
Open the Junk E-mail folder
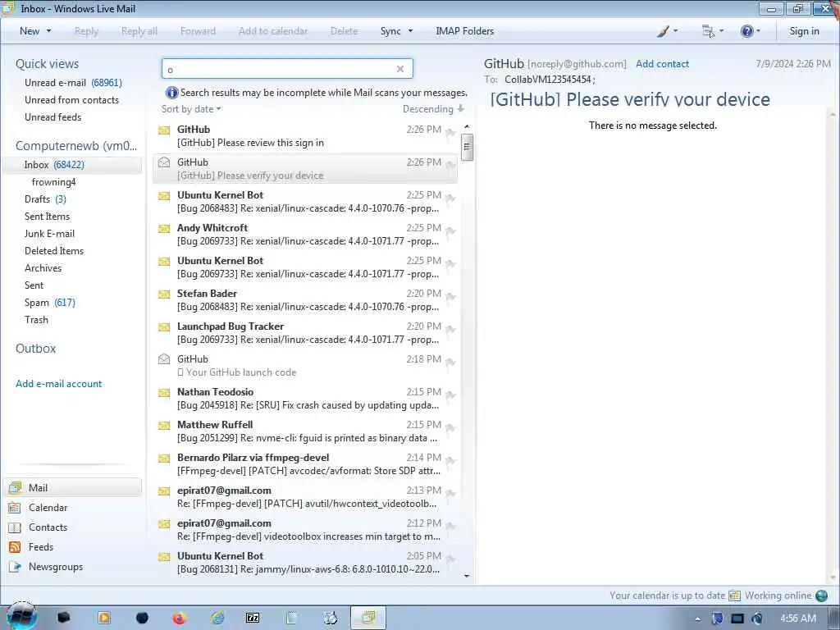point(49,234)
